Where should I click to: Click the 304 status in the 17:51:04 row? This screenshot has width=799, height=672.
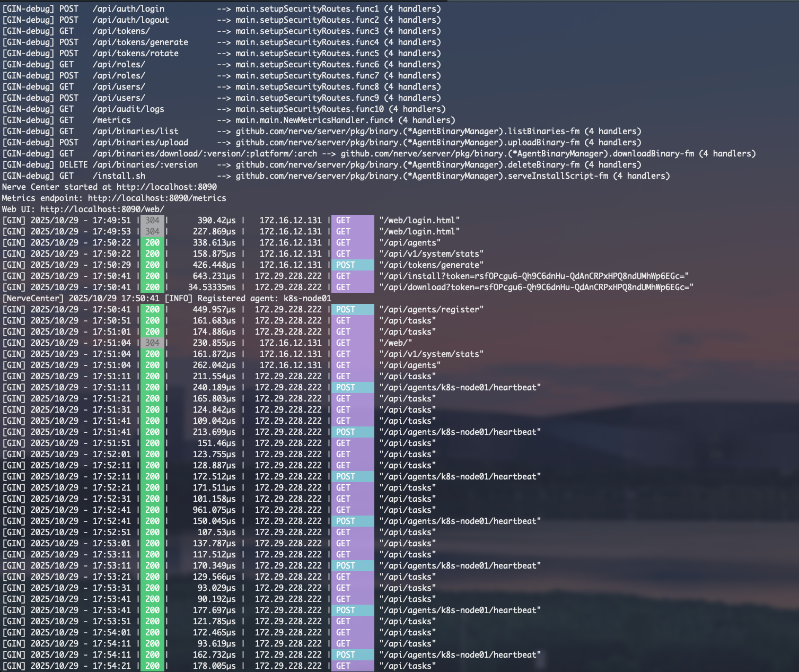pos(152,343)
